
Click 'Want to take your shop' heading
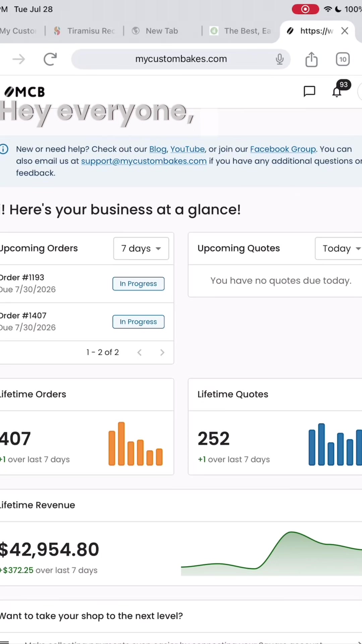91,616
